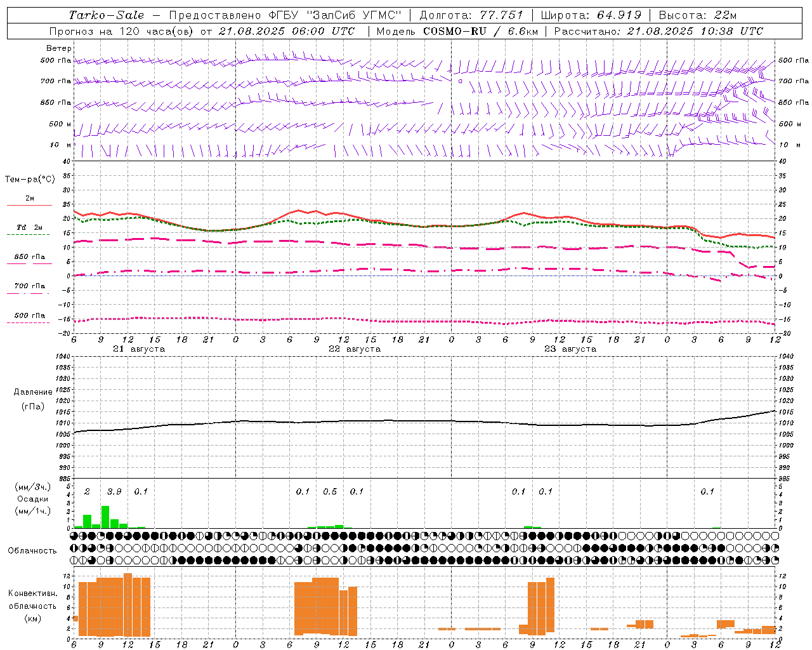Click the date label 22 августа
Image resolution: width=812 pixels, height=650 pixels.
(x=355, y=349)
